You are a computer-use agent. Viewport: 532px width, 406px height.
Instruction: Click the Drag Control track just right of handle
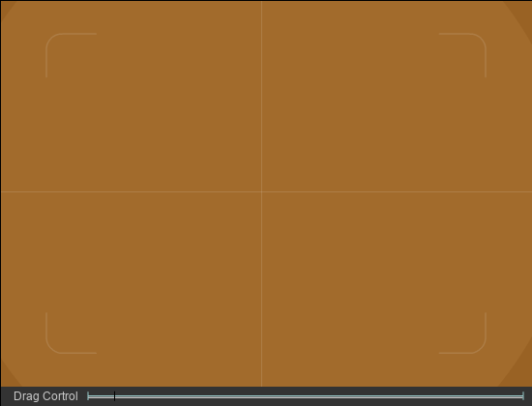[122, 395]
